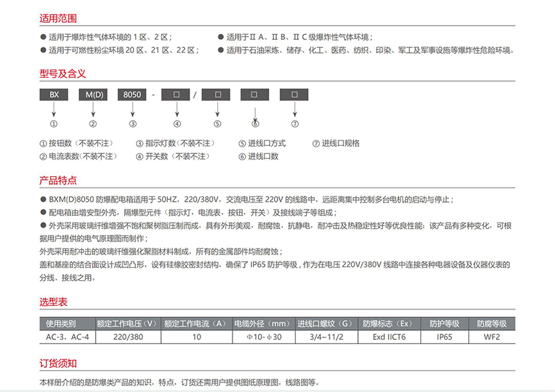Open the 产品特点 section heading
The height and width of the screenshot is (392, 555).
[x=58, y=182]
